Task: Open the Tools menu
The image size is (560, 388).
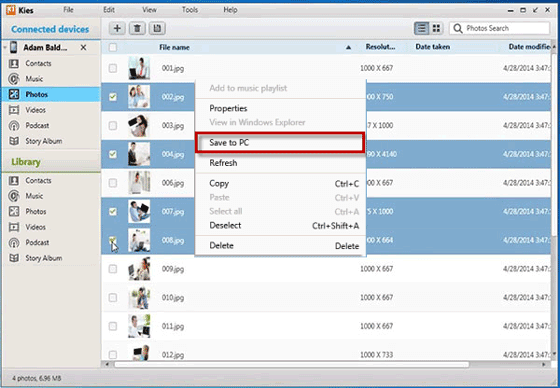Action: tap(190, 10)
